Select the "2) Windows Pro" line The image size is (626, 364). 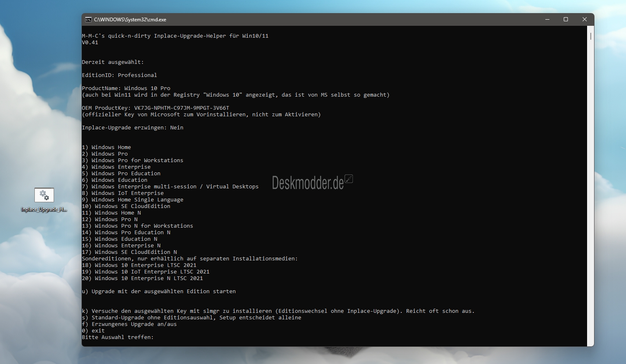coord(105,154)
